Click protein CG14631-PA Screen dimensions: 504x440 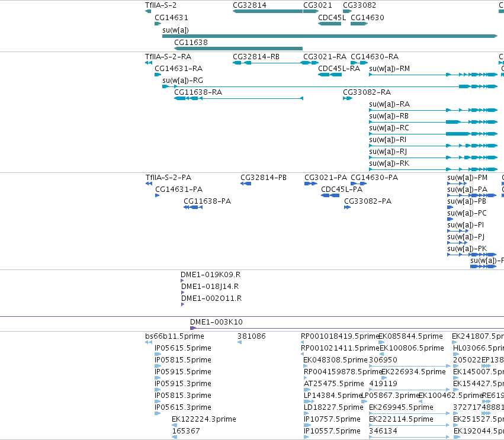coord(179,190)
